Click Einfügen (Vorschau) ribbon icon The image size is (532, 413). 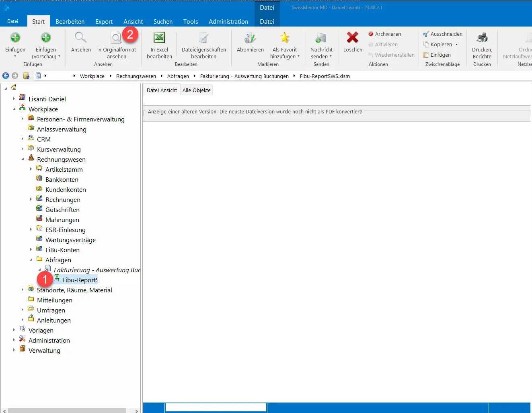[46, 38]
